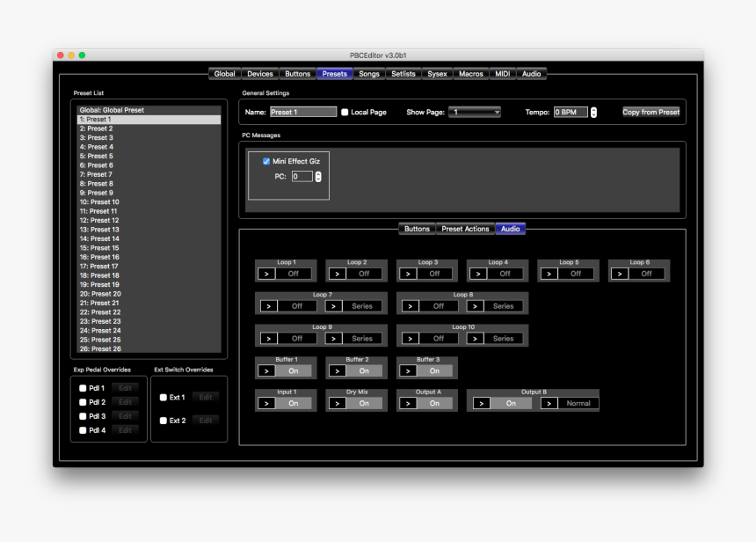Click the PC value stepper

click(x=318, y=177)
